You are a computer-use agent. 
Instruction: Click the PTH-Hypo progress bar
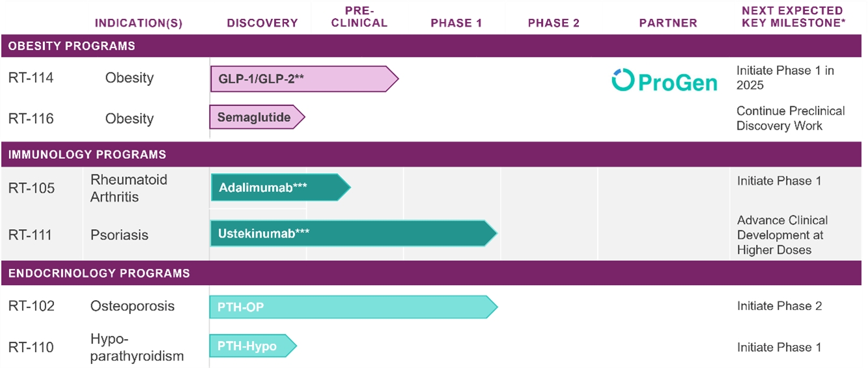[251, 346]
